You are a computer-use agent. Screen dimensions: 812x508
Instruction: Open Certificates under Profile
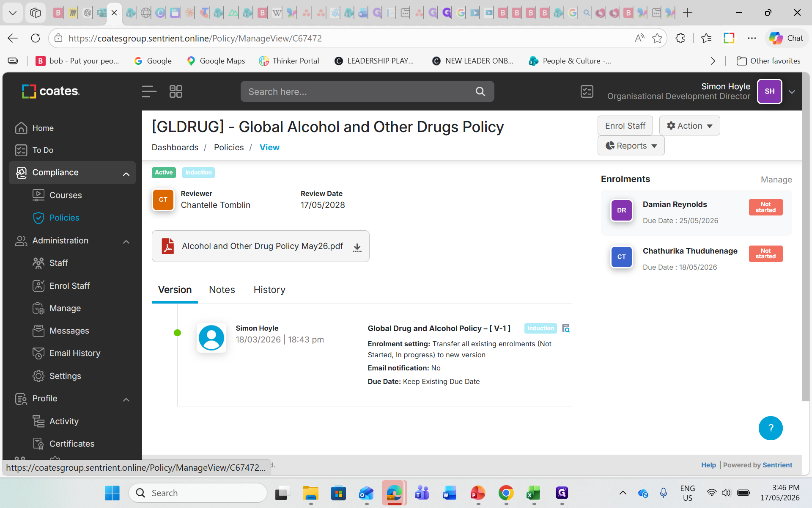click(x=72, y=444)
